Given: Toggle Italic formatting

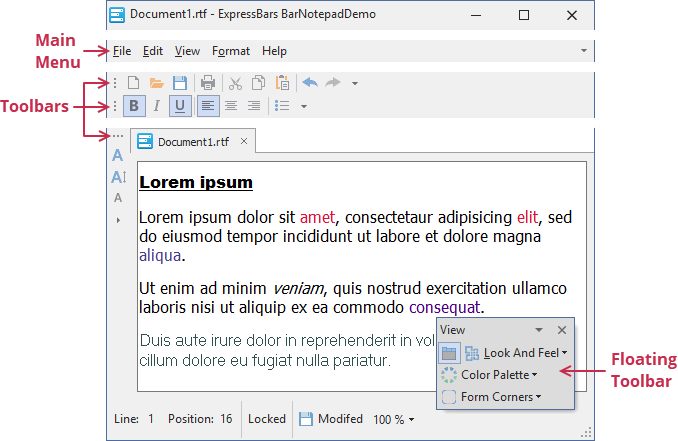Looking at the screenshot, I should (156, 106).
